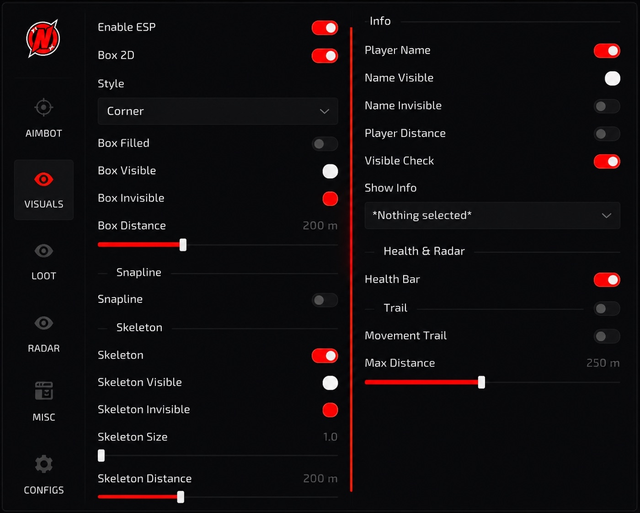The image size is (640, 513).
Task: Open the Aimbot crosshair icon section
Action: [x=44, y=108]
